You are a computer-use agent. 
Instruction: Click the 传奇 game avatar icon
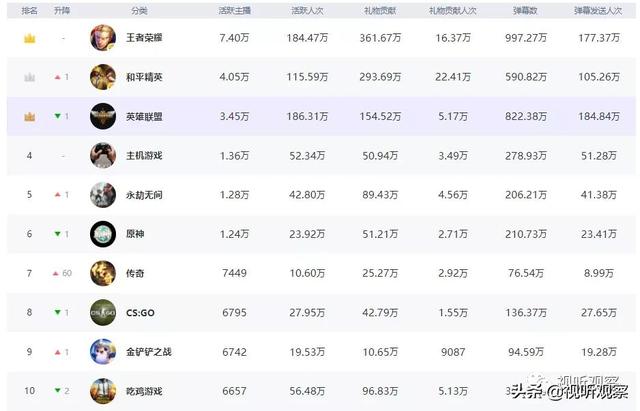coord(102,273)
